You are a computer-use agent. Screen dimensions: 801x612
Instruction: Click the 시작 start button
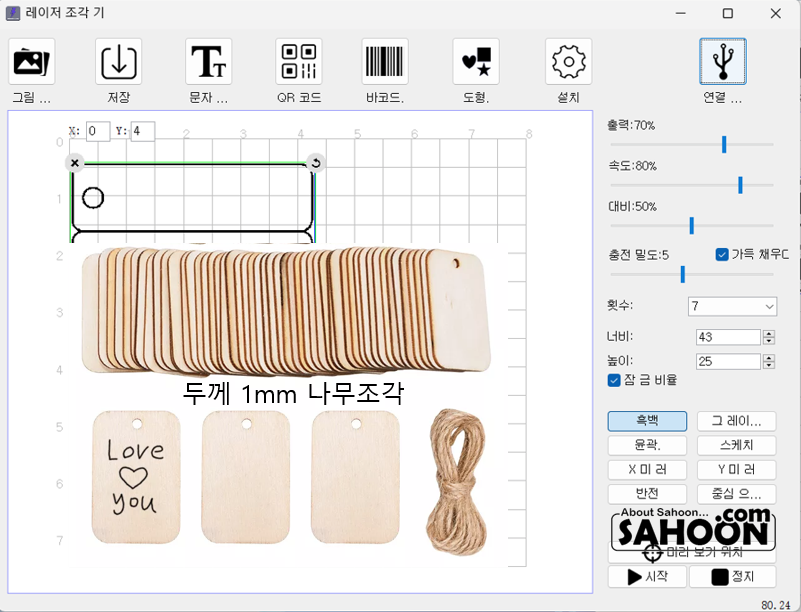pyautogui.click(x=647, y=577)
